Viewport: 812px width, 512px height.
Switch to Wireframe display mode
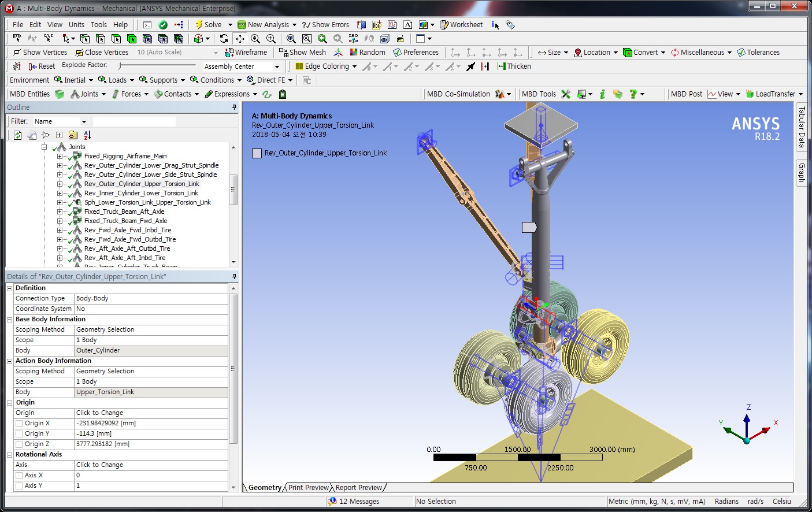point(246,53)
